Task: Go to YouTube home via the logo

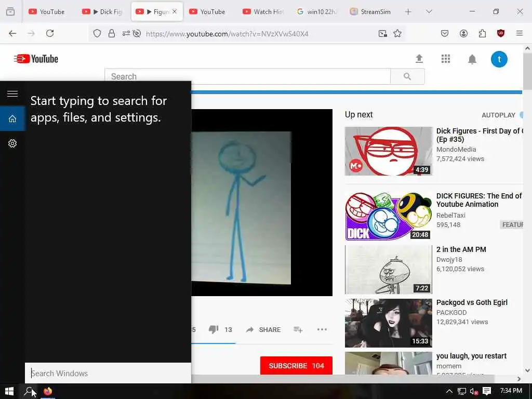Action: (x=36, y=59)
